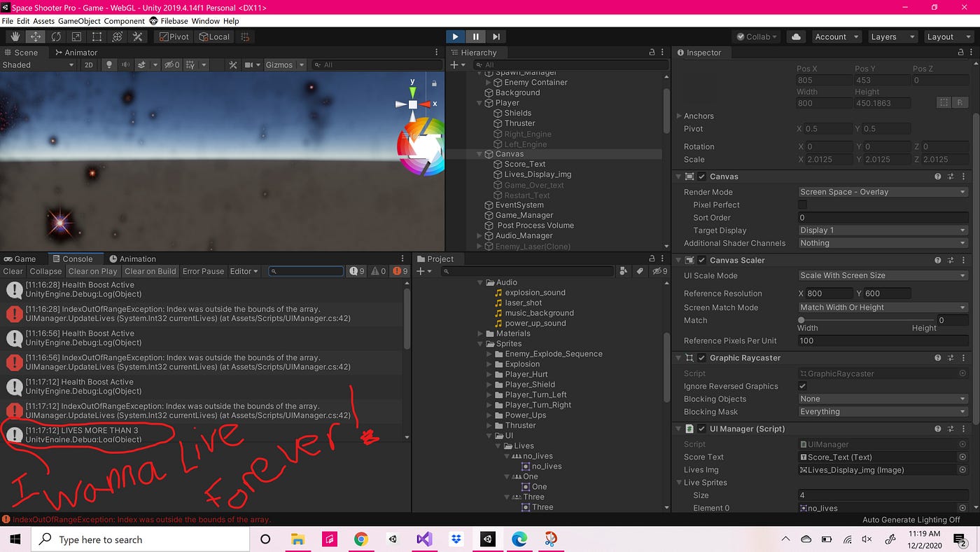Open Graphic Raycaster component menu dots

pos(965,357)
